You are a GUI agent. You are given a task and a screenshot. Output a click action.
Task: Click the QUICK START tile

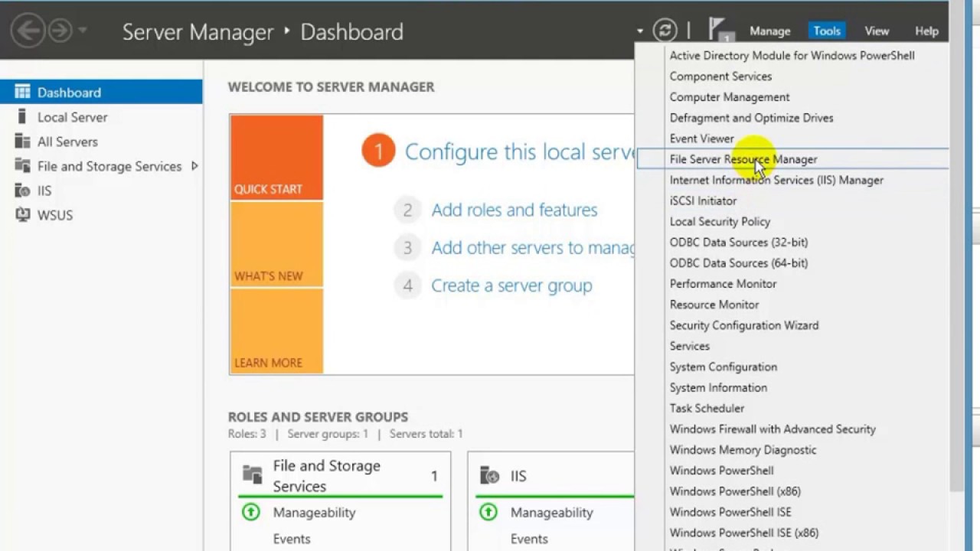[x=276, y=158]
